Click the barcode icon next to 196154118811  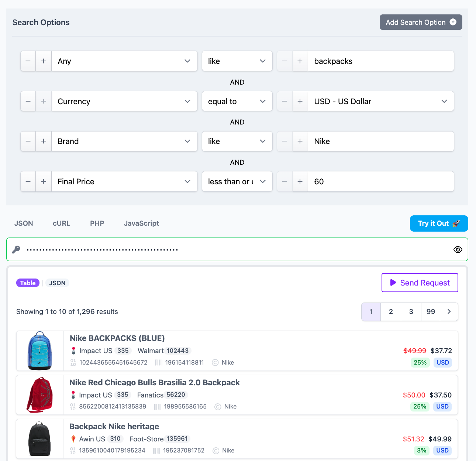(x=159, y=362)
